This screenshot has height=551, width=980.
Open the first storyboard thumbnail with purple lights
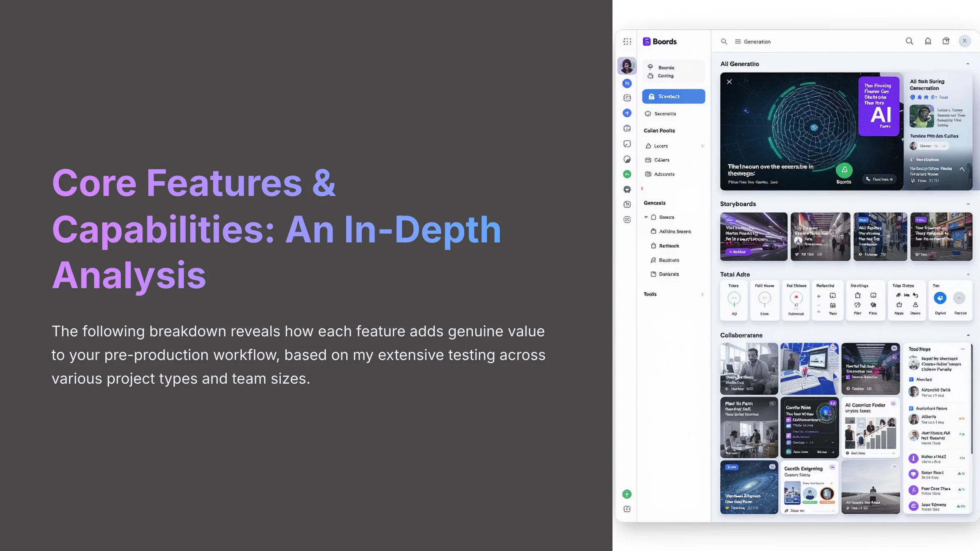point(754,236)
